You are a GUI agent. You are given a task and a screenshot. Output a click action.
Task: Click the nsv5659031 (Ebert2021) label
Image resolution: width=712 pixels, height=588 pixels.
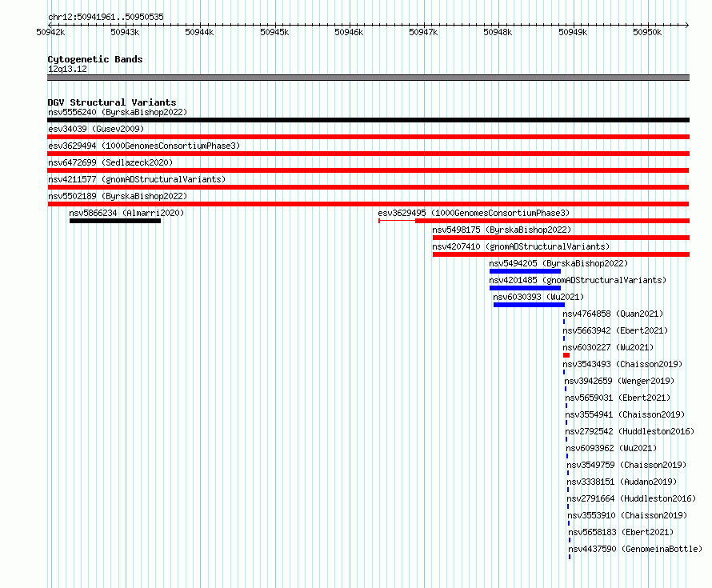click(x=618, y=398)
